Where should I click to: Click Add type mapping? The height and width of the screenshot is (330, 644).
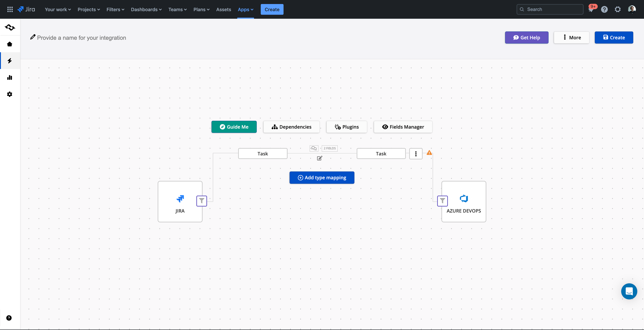click(x=322, y=178)
